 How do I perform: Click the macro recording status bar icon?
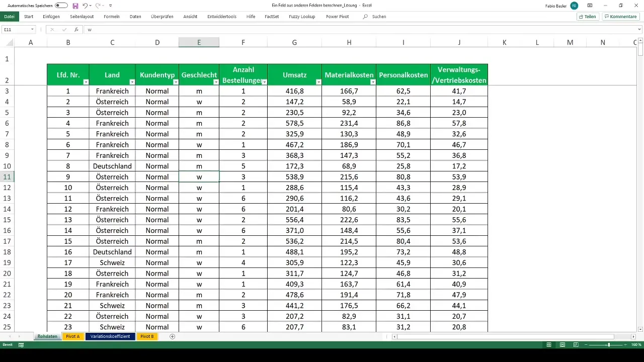(x=21, y=345)
